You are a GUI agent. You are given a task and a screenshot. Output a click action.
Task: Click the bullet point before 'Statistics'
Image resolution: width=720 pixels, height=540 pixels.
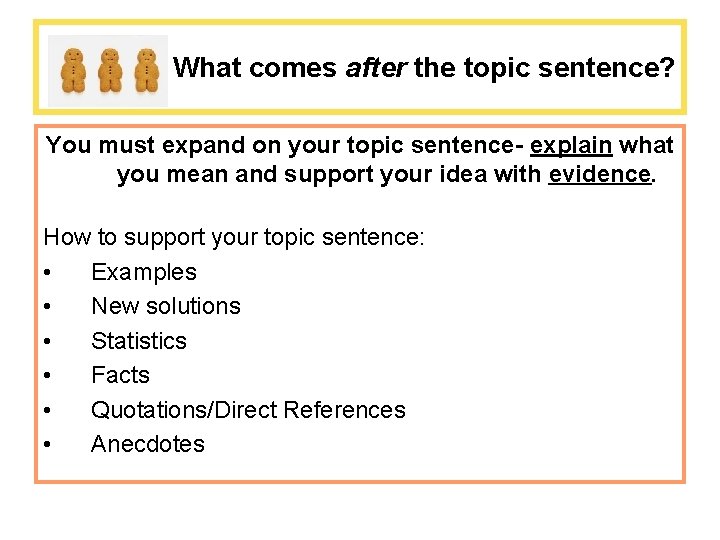pyautogui.click(x=48, y=342)
